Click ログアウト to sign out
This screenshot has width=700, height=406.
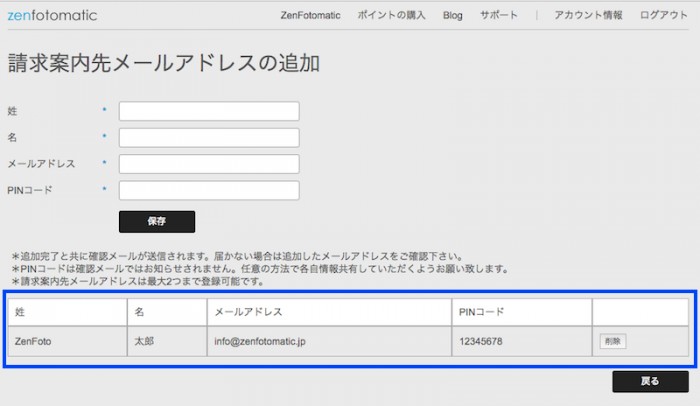pyautogui.click(x=664, y=15)
